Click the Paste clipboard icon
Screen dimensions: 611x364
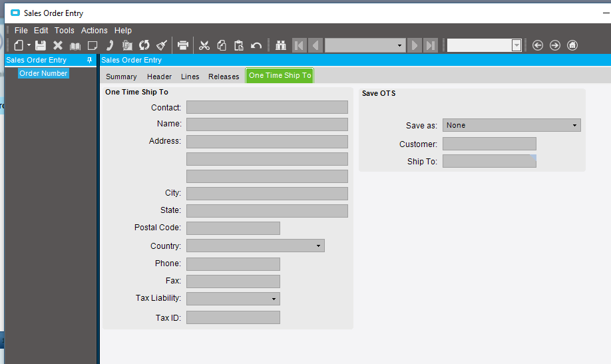coord(239,46)
